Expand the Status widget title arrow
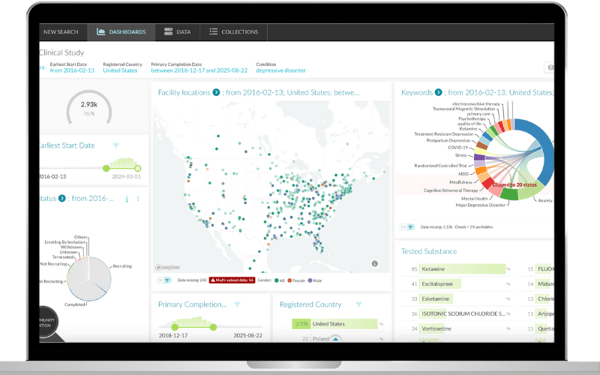 [x=62, y=198]
